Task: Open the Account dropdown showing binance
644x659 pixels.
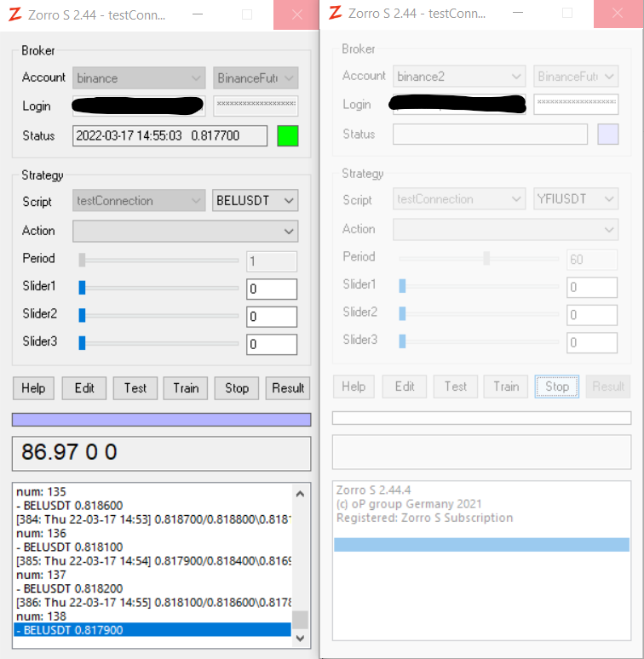Action: pyautogui.click(x=139, y=78)
